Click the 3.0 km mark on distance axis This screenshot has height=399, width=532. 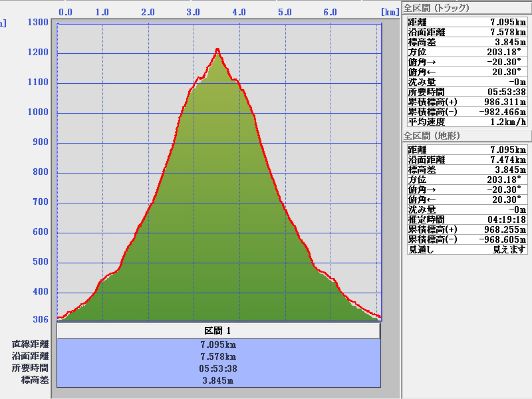[x=194, y=12]
